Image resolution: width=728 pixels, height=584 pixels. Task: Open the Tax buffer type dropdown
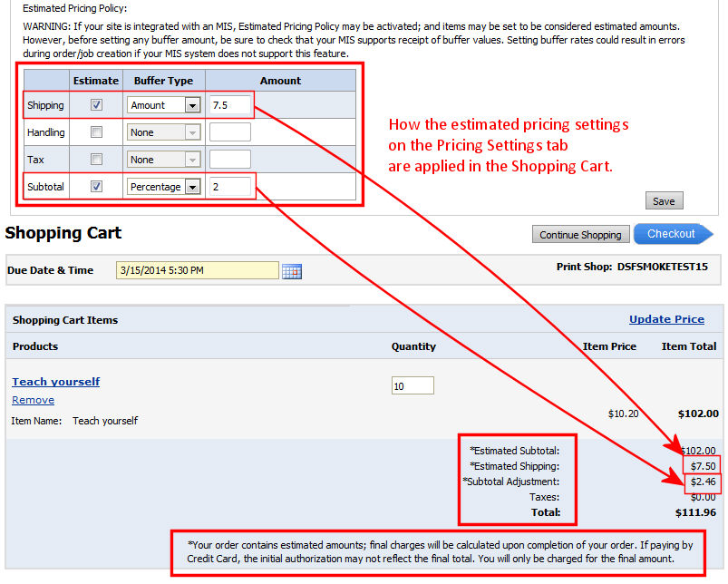(x=191, y=160)
